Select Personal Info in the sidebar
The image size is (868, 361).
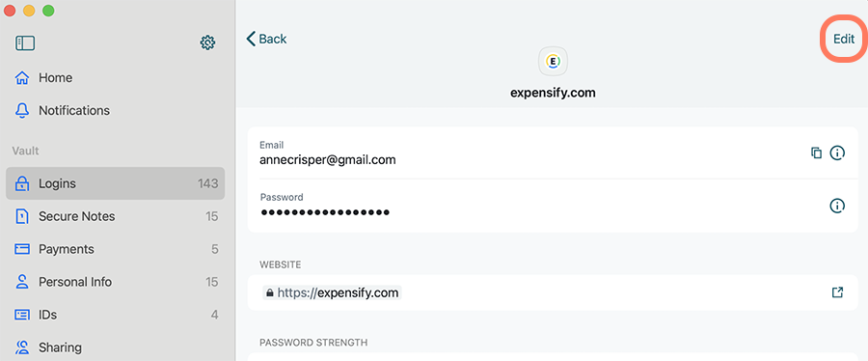(115, 282)
